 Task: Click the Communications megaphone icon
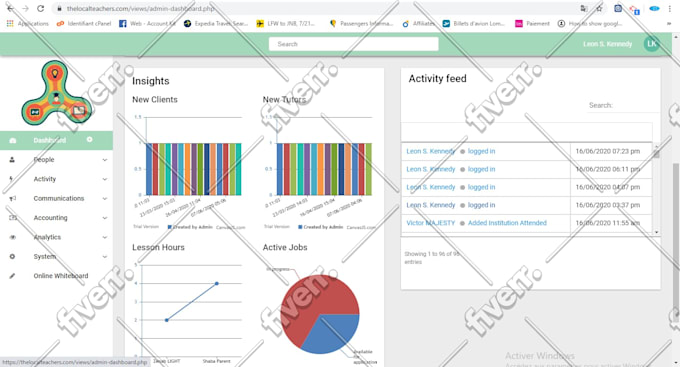click(x=13, y=198)
